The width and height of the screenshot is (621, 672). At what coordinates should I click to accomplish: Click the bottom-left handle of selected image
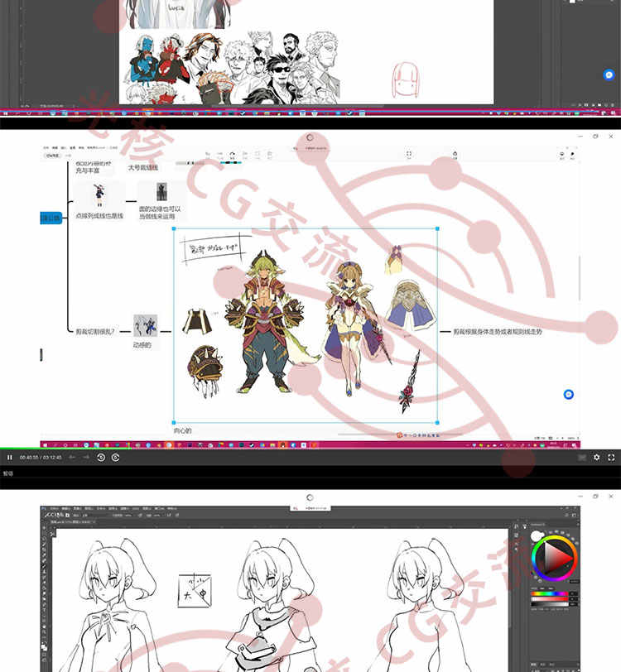pos(174,423)
